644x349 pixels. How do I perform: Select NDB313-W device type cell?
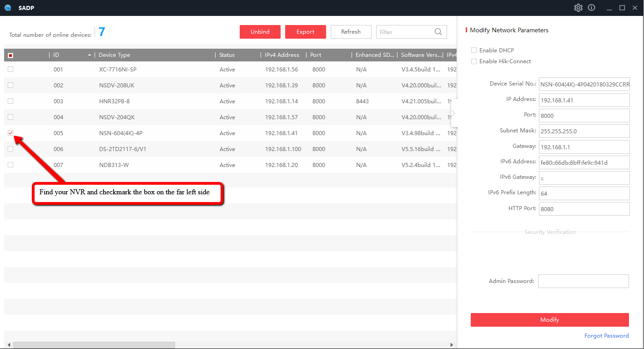[x=114, y=165]
